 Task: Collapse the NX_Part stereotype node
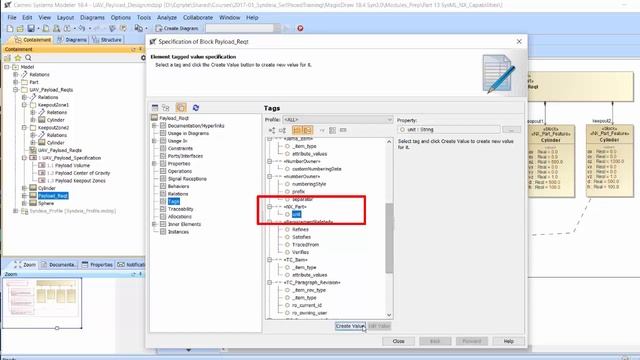pos(270,207)
